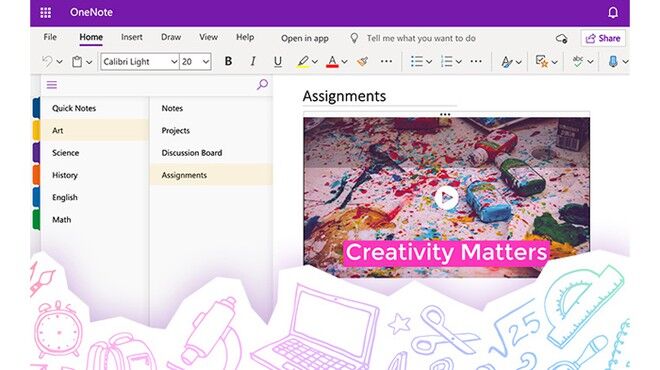Click the Share button

point(603,38)
